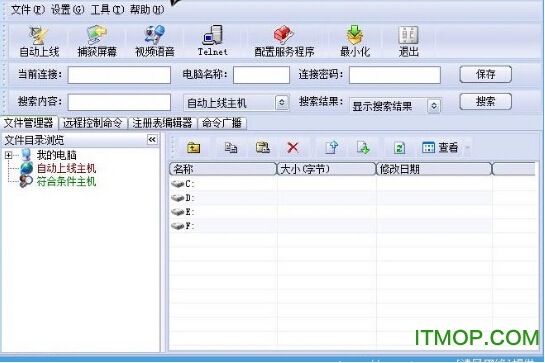Collapse the 文件目录浏览 panel

point(152,140)
